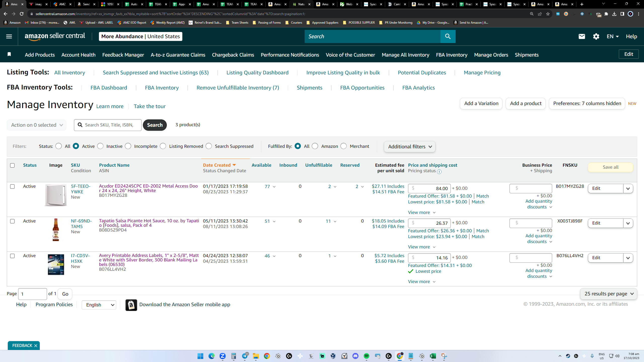Image resolution: width=644 pixels, height=362 pixels.
Task: Open the English language selector in footer
Action: (99, 305)
